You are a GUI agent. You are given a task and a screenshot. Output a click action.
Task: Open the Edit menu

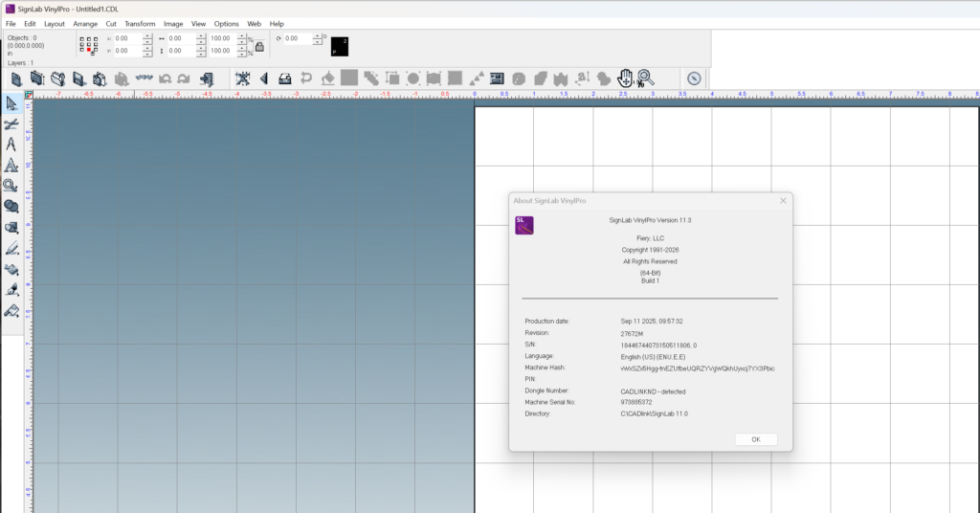[30, 24]
